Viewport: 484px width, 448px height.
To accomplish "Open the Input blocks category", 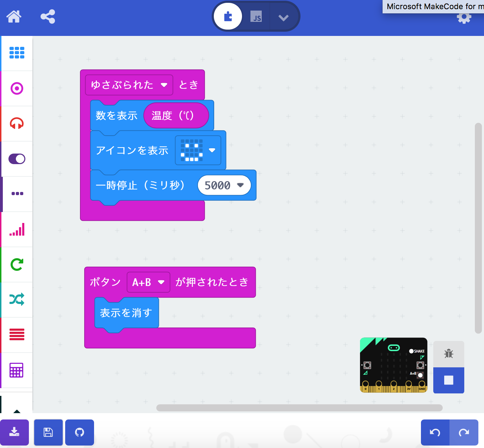I will coord(17,88).
